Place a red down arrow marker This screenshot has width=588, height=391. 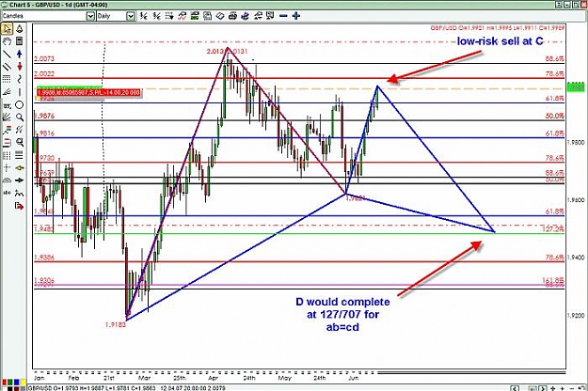click(20, 67)
